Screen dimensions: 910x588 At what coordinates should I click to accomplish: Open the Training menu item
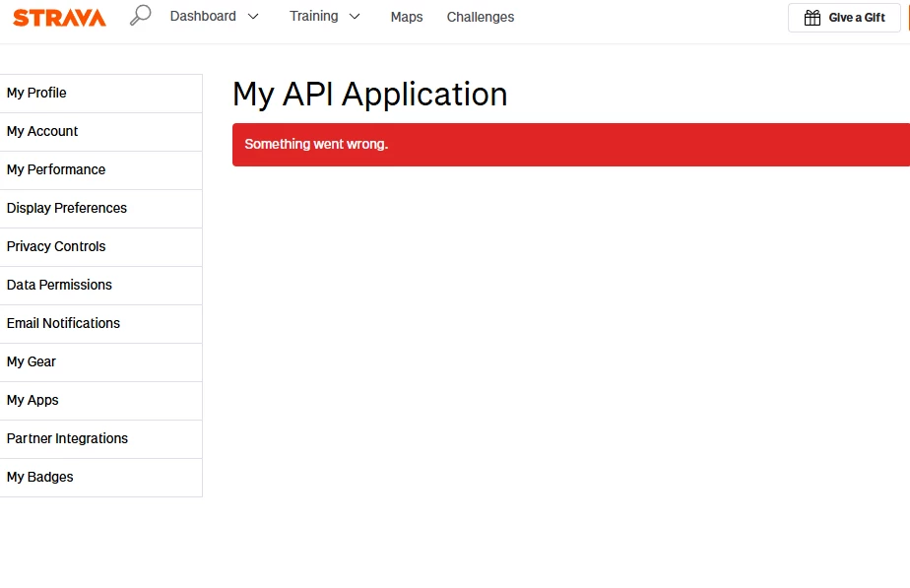point(314,17)
